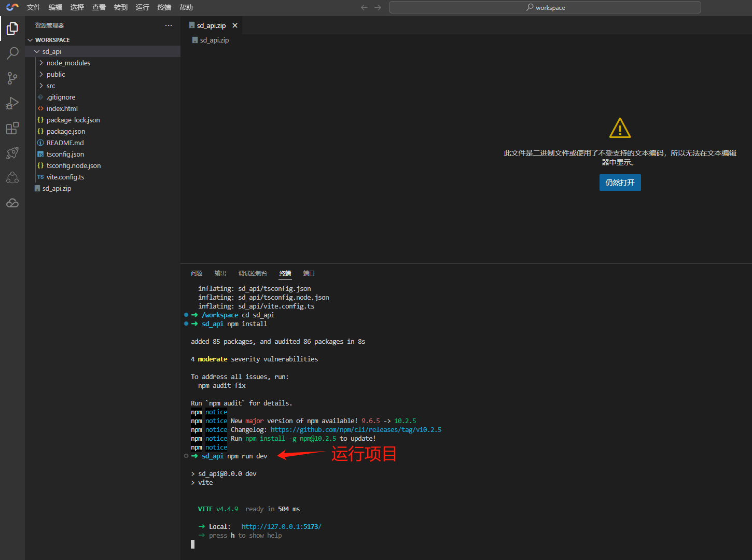Open the Extensions view icon

[x=12, y=128]
